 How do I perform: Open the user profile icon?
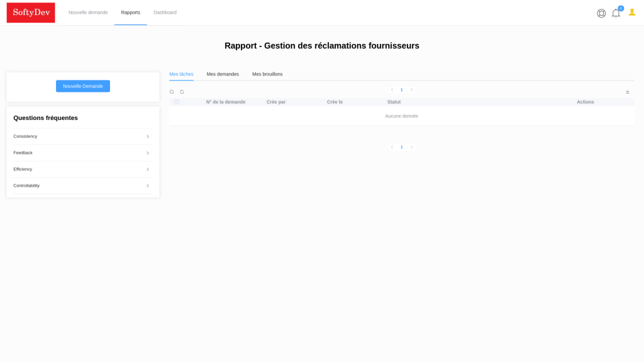click(632, 13)
